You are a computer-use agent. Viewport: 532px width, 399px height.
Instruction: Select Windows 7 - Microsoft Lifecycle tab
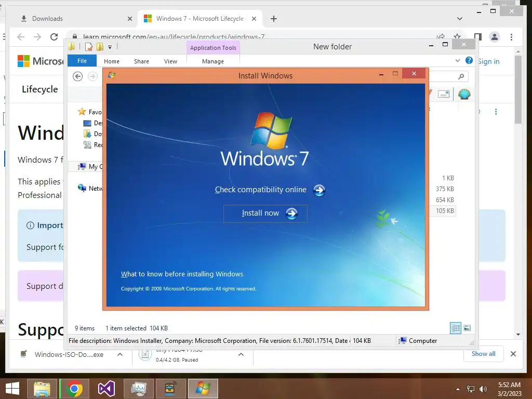[200, 19]
